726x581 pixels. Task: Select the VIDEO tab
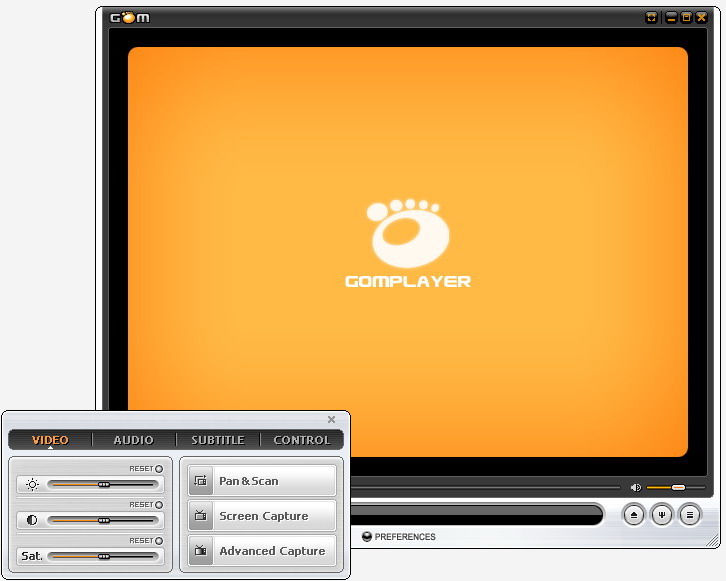(x=50, y=440)
